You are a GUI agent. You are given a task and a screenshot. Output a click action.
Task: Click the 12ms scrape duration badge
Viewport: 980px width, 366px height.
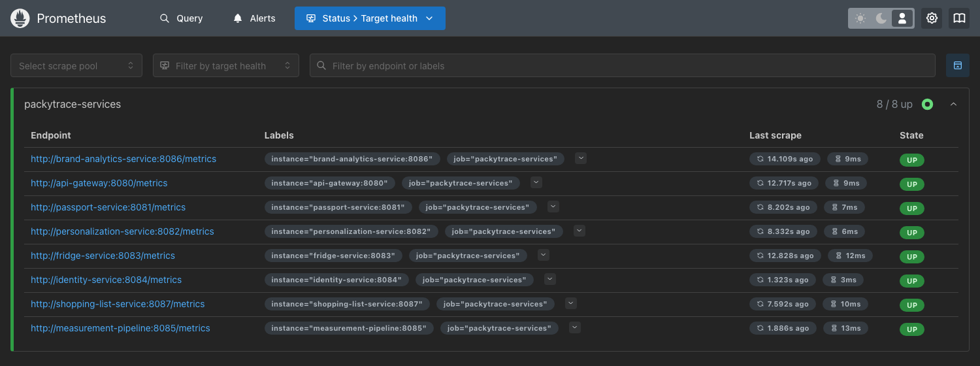[x=850, y=256]
